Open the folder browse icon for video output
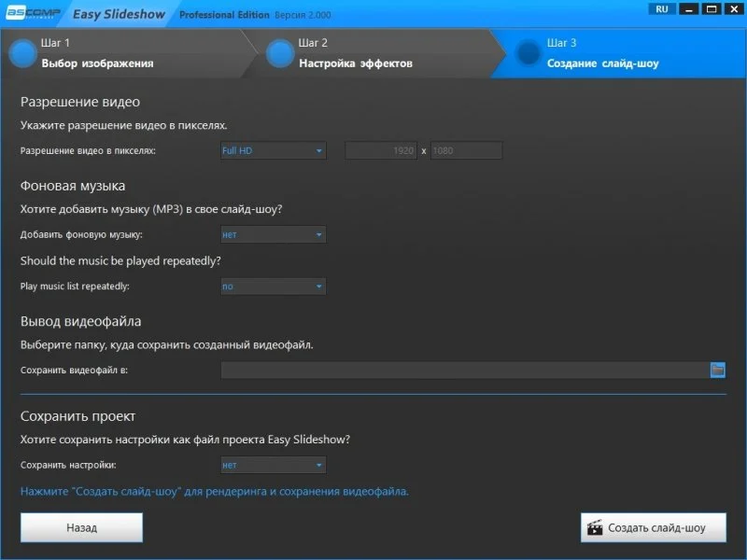 pos(717,370)
